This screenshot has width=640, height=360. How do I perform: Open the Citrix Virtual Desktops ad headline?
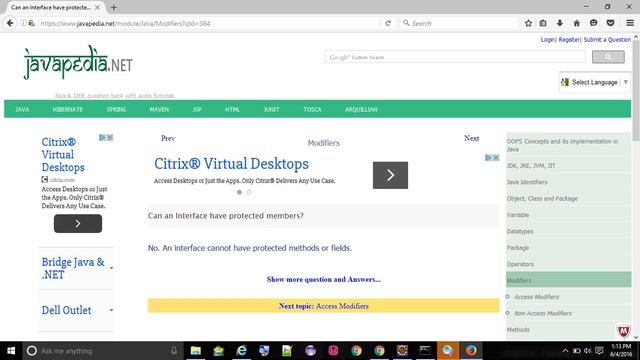(231, 164)
